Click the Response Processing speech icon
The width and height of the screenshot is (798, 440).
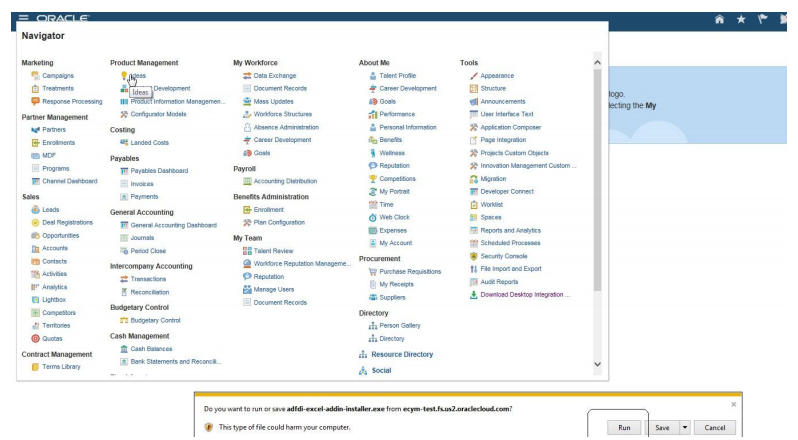tap(35, 101)
